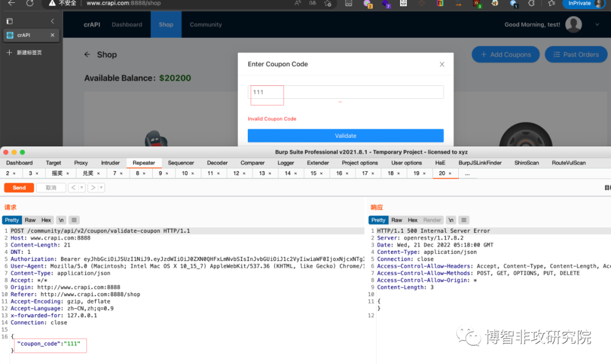This screenshot has height=364, width=611.
Task: Open the tab actions icon in sidebar
Action: point(10,21)
